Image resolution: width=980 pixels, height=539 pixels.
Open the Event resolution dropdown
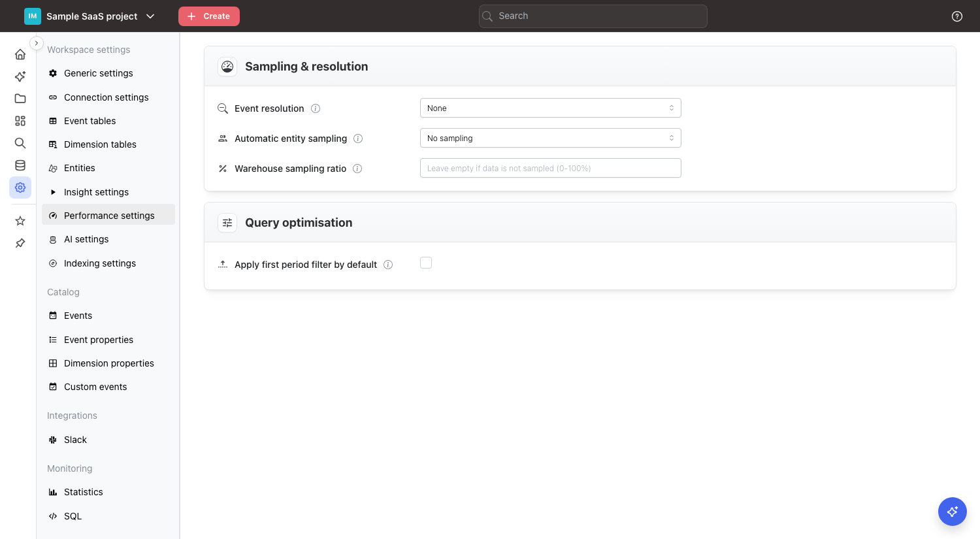550,108
